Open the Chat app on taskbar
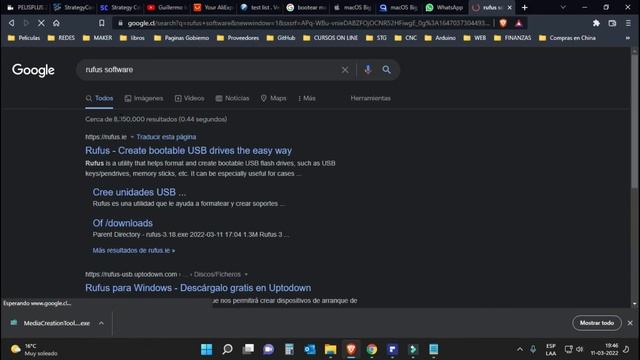The height and width of the screenshot is (360, 640). (269, 349)
